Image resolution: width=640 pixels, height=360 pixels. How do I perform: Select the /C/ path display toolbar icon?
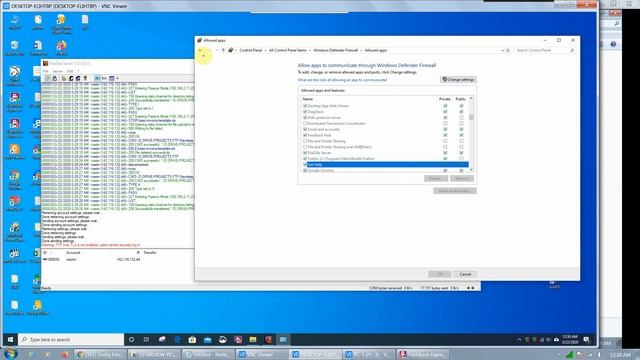click(97, 78)
